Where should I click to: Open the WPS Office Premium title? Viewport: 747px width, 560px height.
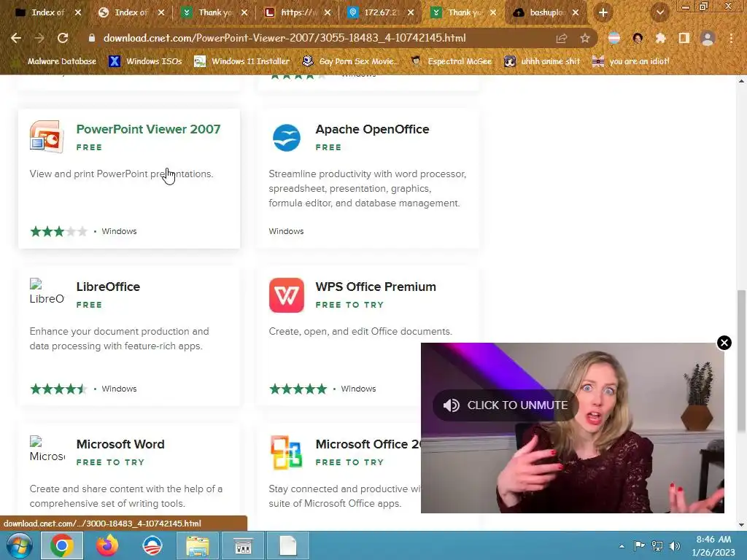[376, 287]
